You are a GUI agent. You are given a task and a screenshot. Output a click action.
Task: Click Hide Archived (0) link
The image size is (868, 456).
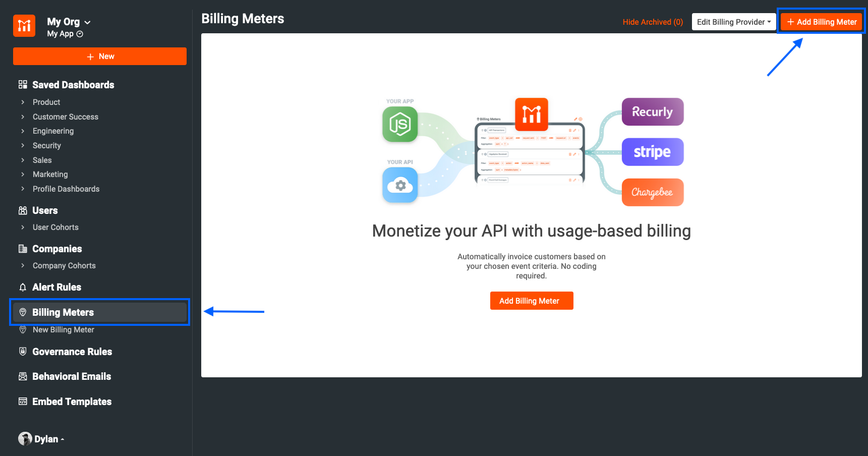point(653,22)
